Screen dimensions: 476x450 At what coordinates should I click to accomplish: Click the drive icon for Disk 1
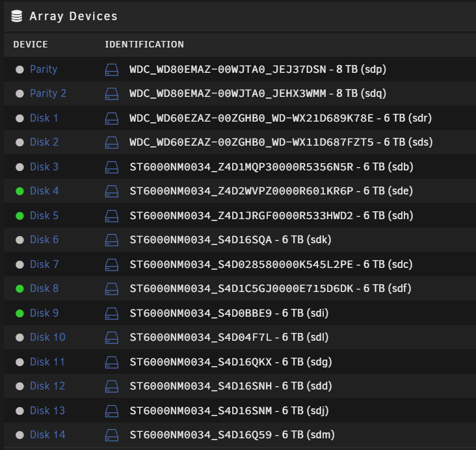coord(112,118)
